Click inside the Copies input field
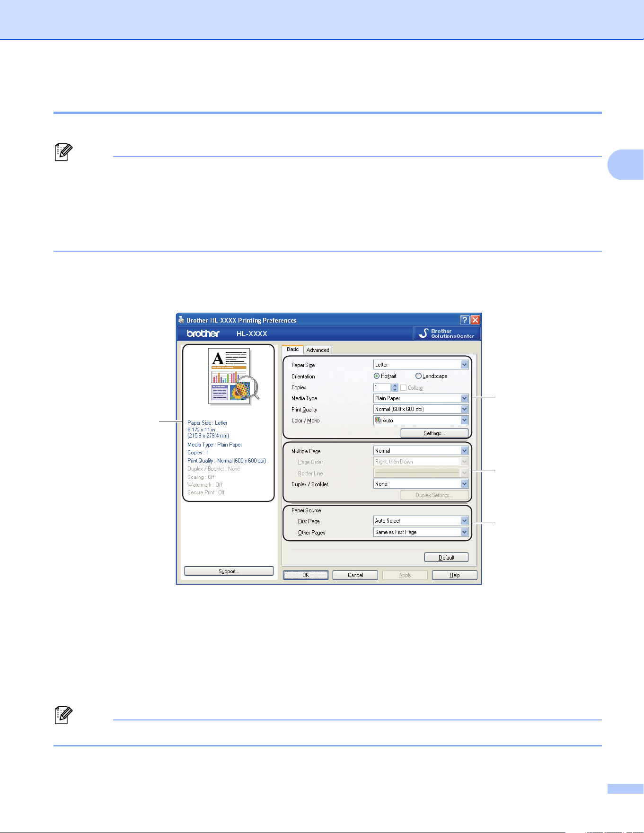This screenshot has height=833, width=644. click(x=382, y=387)
